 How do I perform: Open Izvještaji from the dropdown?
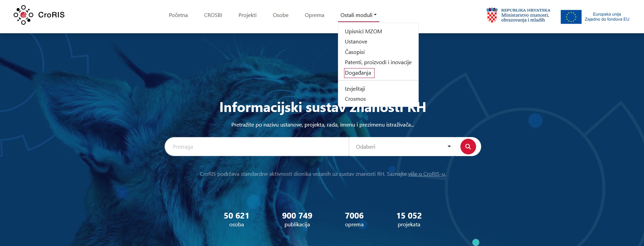click(355, 89)
